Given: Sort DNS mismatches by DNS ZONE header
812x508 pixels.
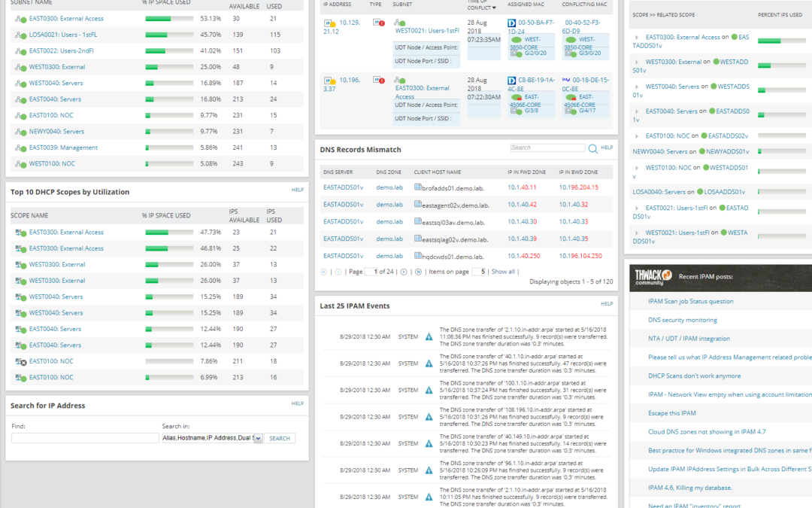Looking at the screenshot, I should coord(389,172).
